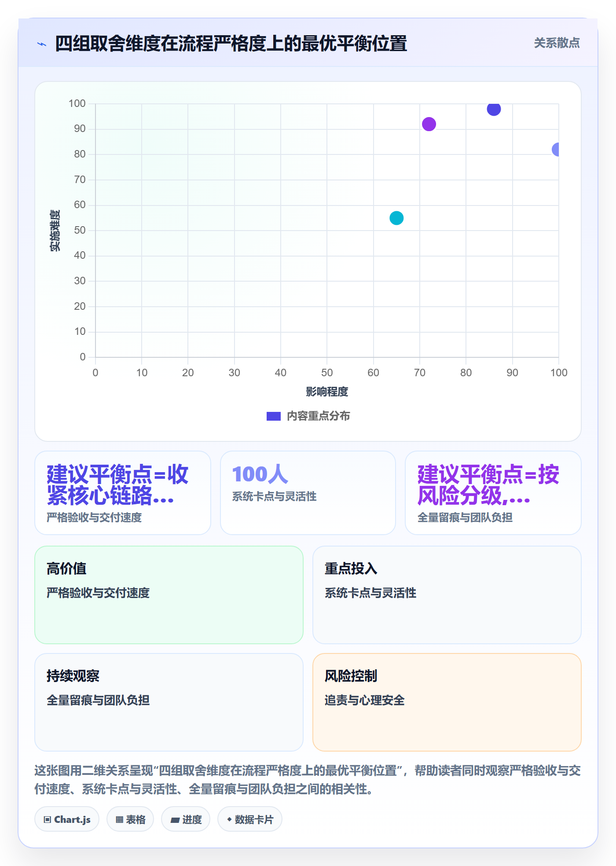Click the 全量留痕与团队负担 text in 持续观察 card
The image size is (616, 866).
point(98,700)
